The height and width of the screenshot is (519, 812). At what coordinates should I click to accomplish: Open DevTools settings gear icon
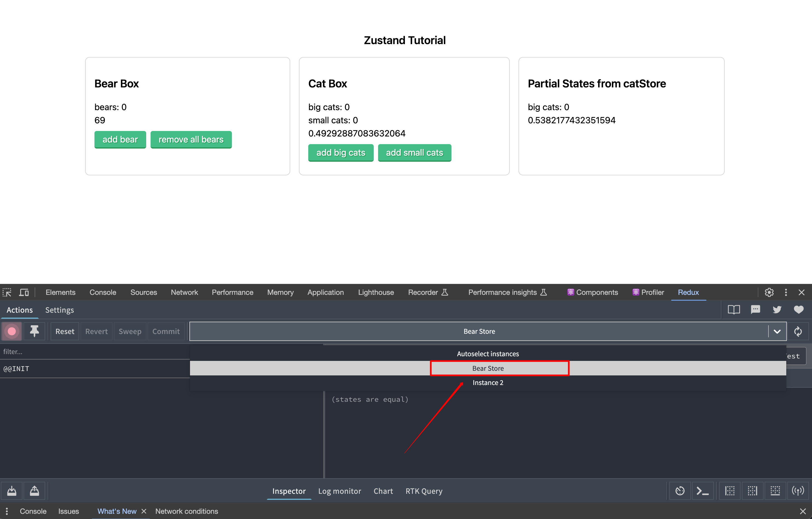pos(769,292)
